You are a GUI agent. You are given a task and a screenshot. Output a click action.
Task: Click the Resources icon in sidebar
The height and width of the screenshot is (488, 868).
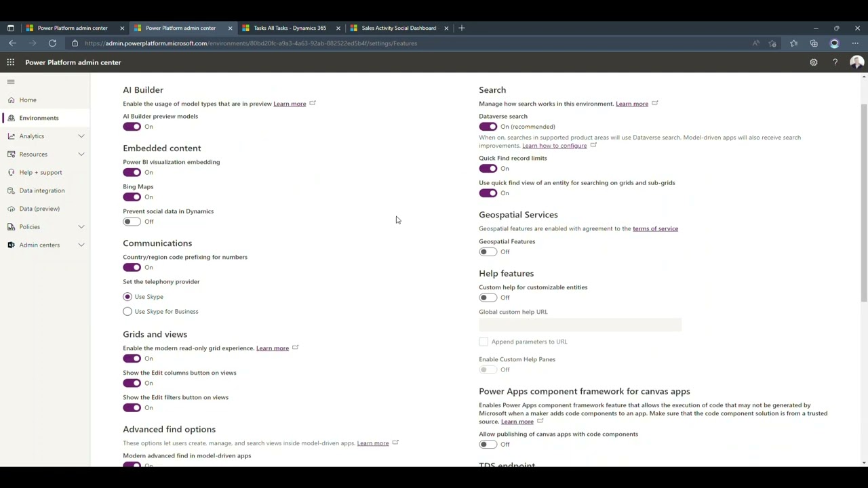(x=11, y=155)
